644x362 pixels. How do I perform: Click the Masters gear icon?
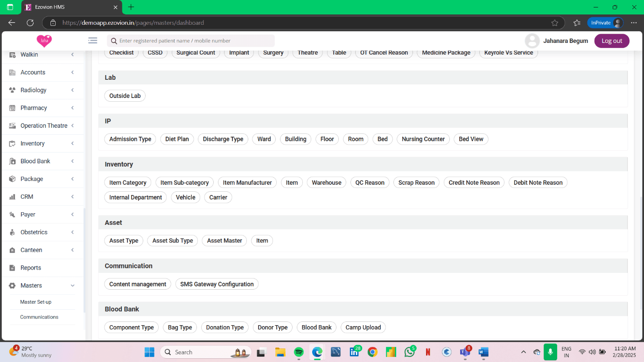click(13, 285)
